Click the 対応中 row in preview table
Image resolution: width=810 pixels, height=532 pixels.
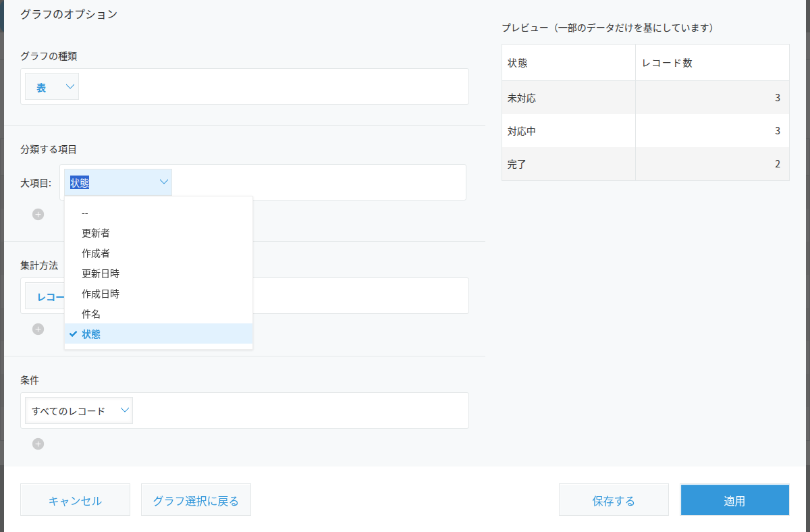click(645, 131)
